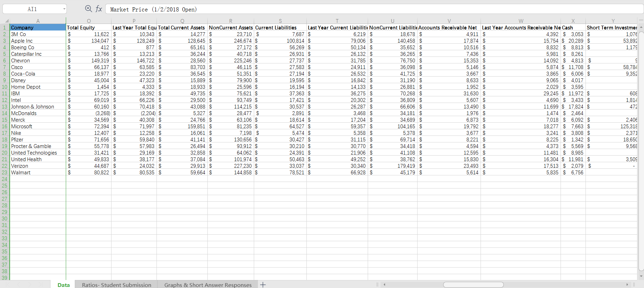This screenshot has width=644, height=288.
Task: Select column U header
Action: (x=392, y=21)
